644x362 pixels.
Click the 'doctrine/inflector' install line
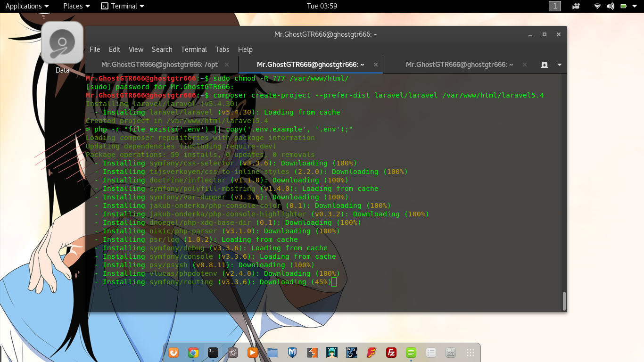pos(222,180)
